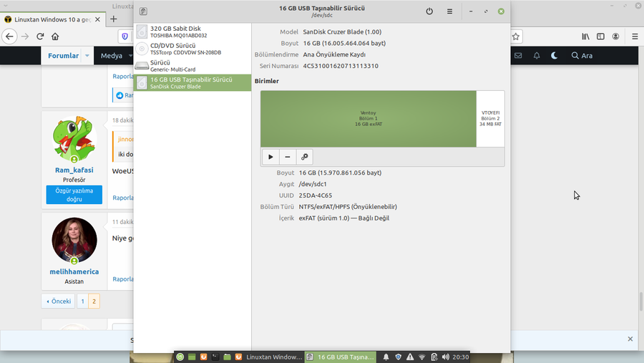Toggle the browser sidebar icon
This screenshot has height=363, width=644.
600,37
